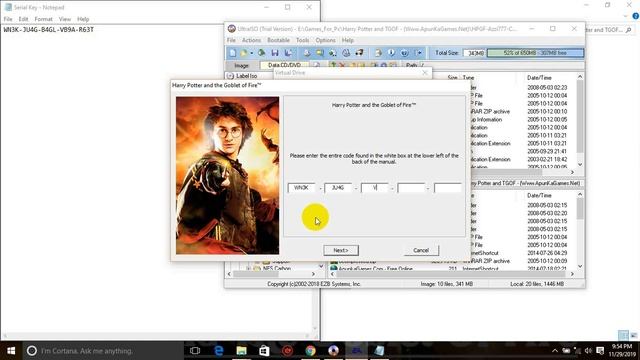Click the empty fourth serial code field
640x360 pixels.
point(411,188)
